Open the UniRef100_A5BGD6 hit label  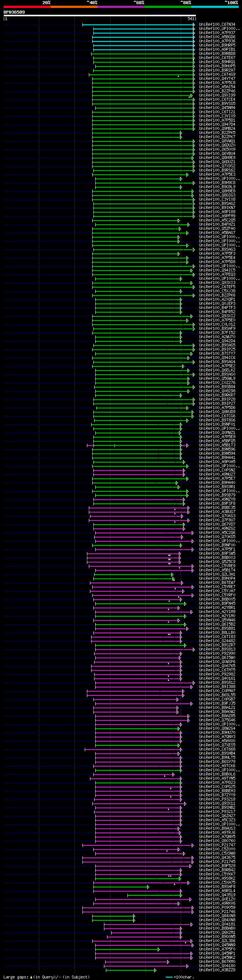(217, 37)
